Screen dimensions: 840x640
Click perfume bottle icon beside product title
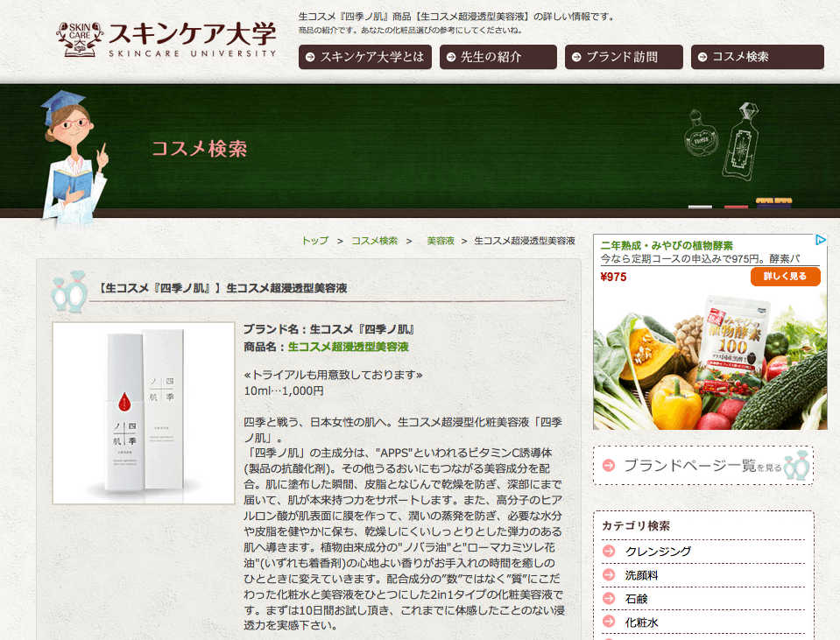[69, 292]
